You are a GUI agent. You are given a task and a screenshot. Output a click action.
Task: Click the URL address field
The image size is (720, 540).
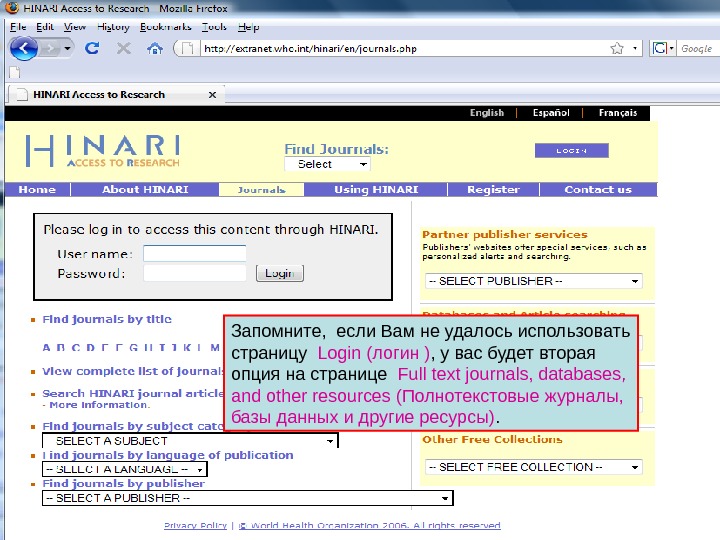coord(402,48)
